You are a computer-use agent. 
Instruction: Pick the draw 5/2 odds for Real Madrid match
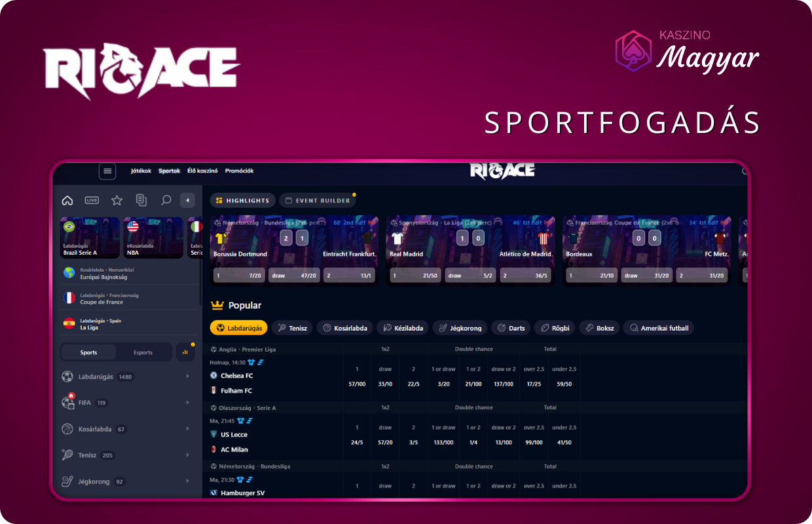470,276
